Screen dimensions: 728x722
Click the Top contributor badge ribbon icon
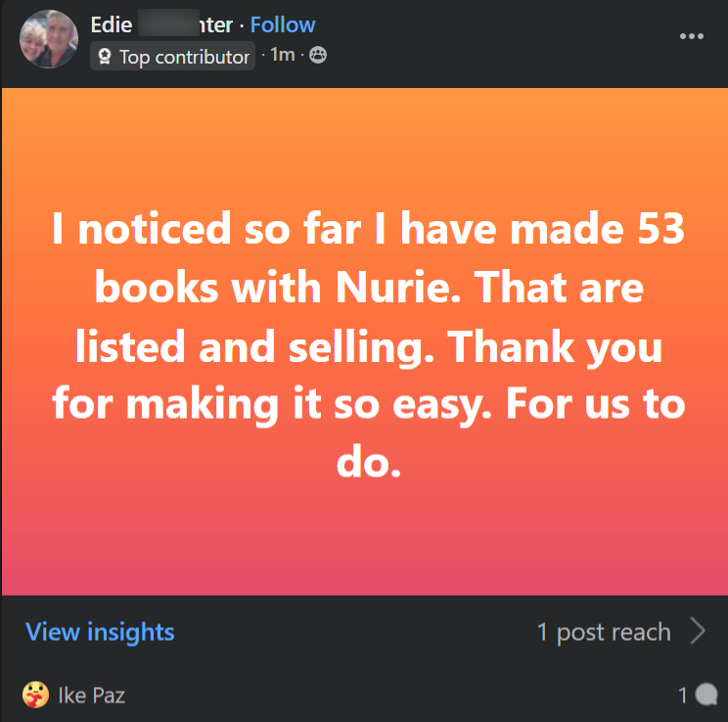click(x=105, y=57)
